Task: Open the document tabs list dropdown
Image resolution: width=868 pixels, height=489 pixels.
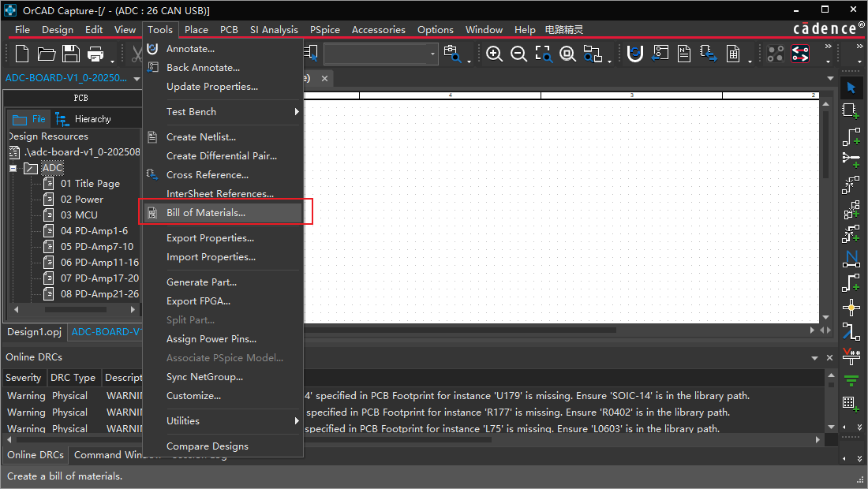Action: click(x=829, y=79)
